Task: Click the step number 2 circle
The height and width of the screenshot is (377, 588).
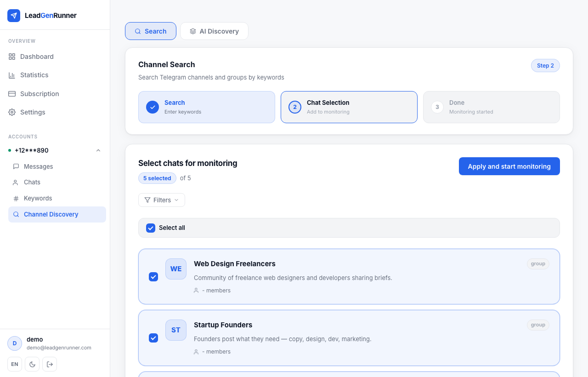Action: [x=295, y=107]
